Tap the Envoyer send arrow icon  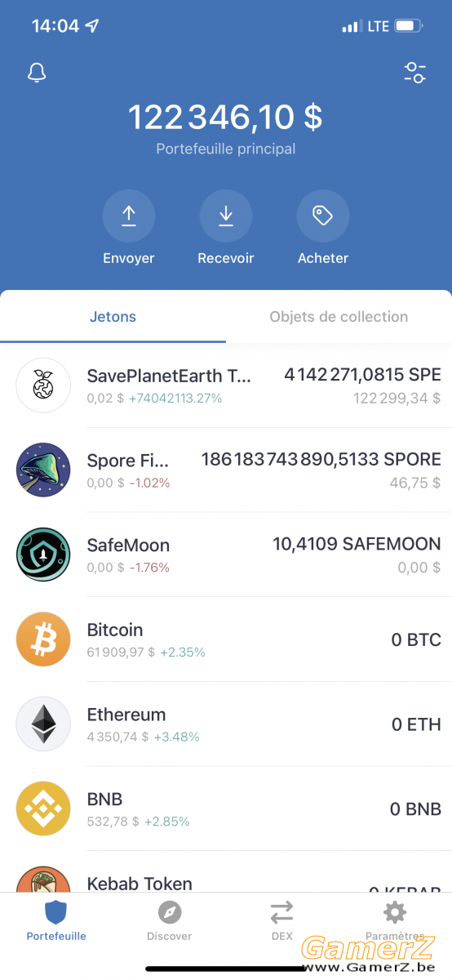pyautogui.click(x=128, y=216)
